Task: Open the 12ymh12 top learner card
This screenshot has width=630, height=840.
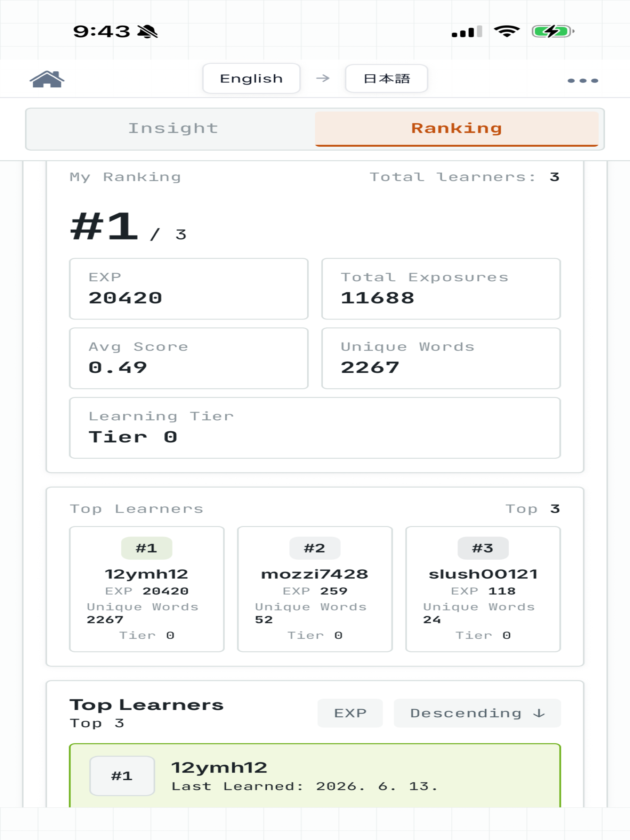Action: (147, 589)
